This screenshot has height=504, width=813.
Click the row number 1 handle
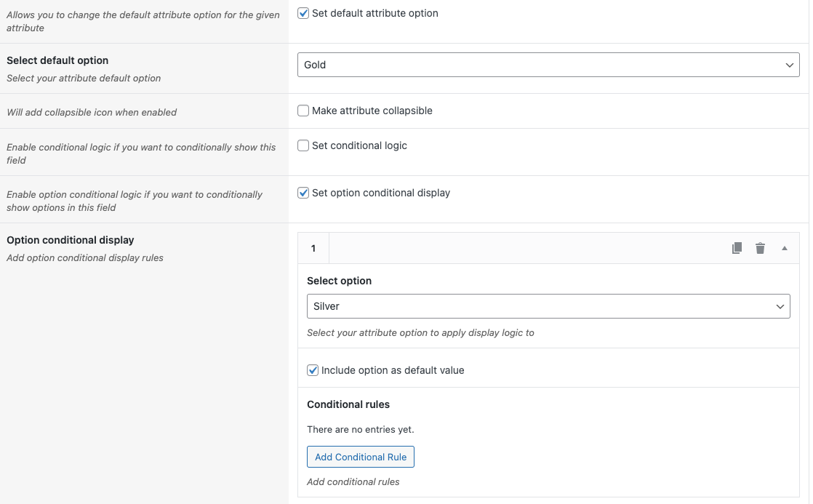(x=313, y=249)
